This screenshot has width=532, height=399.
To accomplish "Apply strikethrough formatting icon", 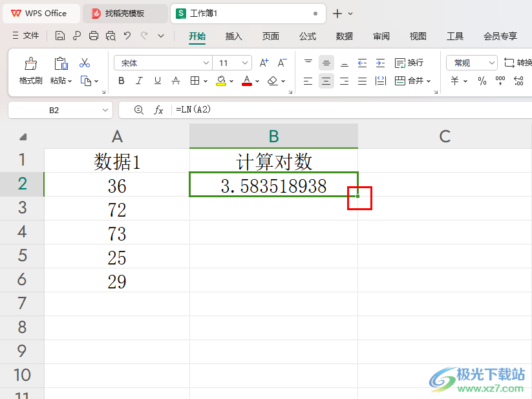I will 176,81.
